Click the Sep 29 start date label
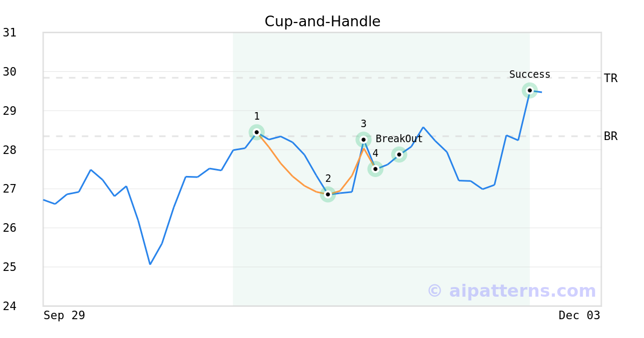The width and height of the screenshot is (644, 338). (64, 315)
